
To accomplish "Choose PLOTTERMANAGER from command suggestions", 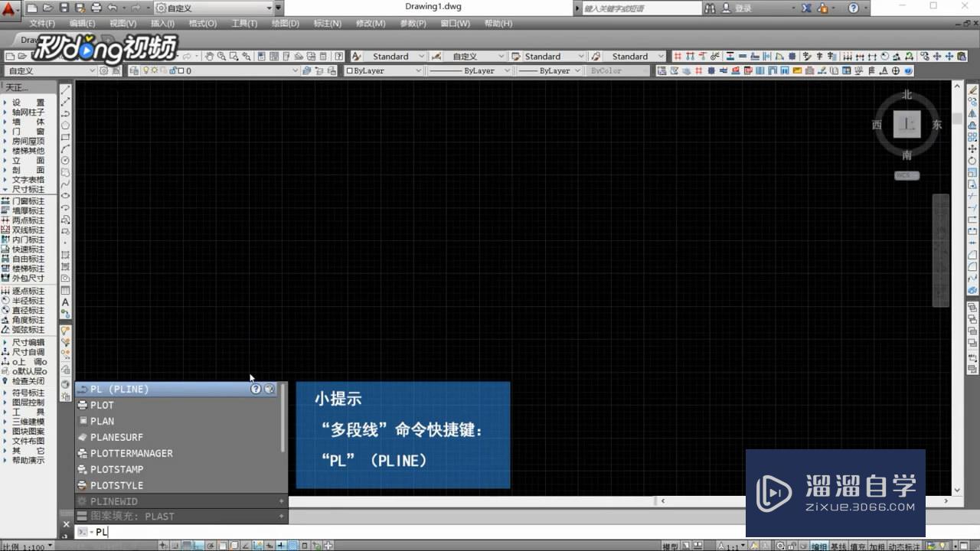I will coord(181,453).
